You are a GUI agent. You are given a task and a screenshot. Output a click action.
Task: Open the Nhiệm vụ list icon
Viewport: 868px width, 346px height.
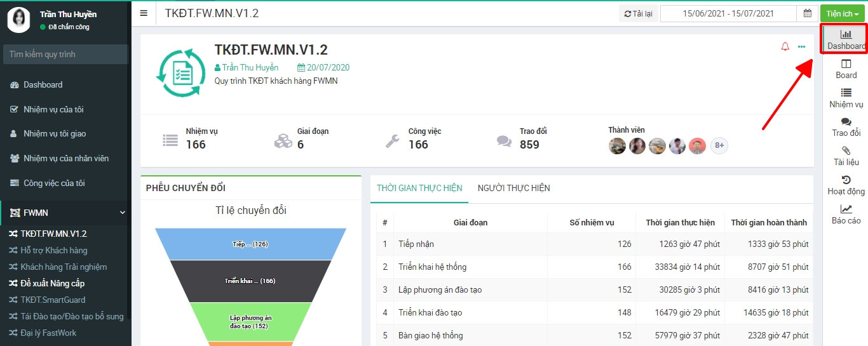click(x=846, y=93)
